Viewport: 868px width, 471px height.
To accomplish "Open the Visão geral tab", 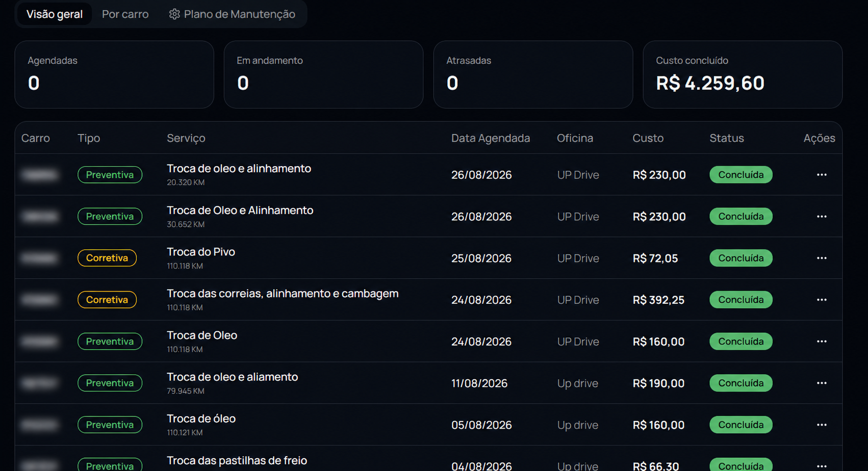I will (x=55, y=14).
